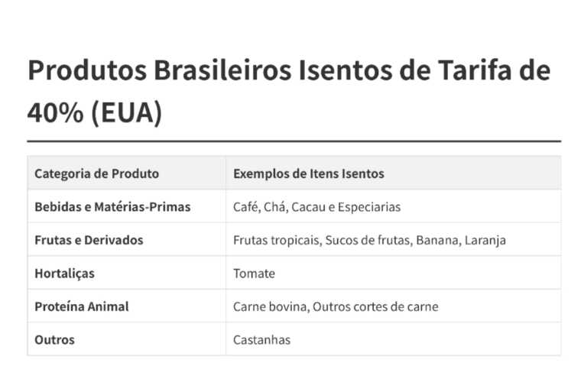The width and height of the screenshot is (581, 392).
Task: Click the "Produtos Brasileiros Isentos" title line
Action: (288, 71)
